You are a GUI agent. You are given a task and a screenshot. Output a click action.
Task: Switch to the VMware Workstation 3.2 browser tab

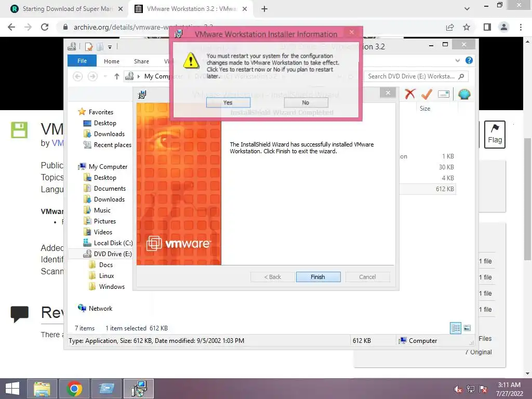click(x=190, y=9)
